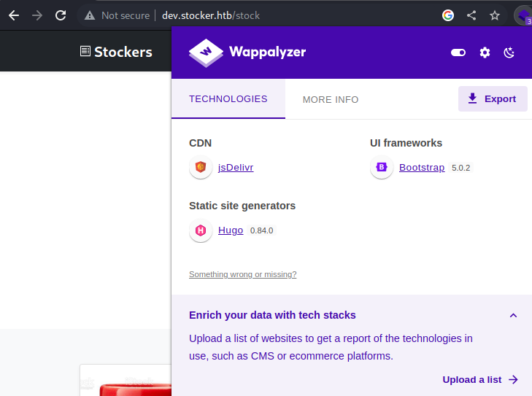Click the Bootstrap version 5.0.2 badge
Viewport: 532px width, 396px height.
pyautogui.click(x=460, y=168)
